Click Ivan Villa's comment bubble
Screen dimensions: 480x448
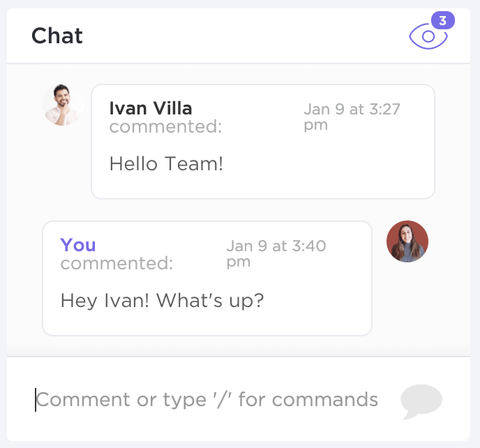[x=263, y=142]
